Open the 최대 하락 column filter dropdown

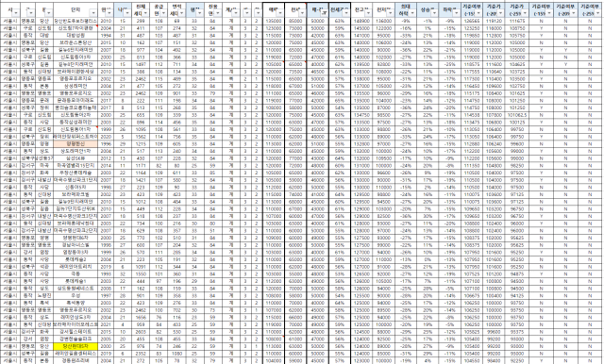[x=412, y=13]
